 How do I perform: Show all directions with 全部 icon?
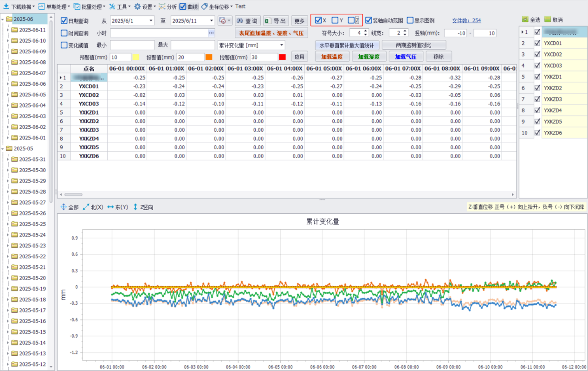[64, 207]
